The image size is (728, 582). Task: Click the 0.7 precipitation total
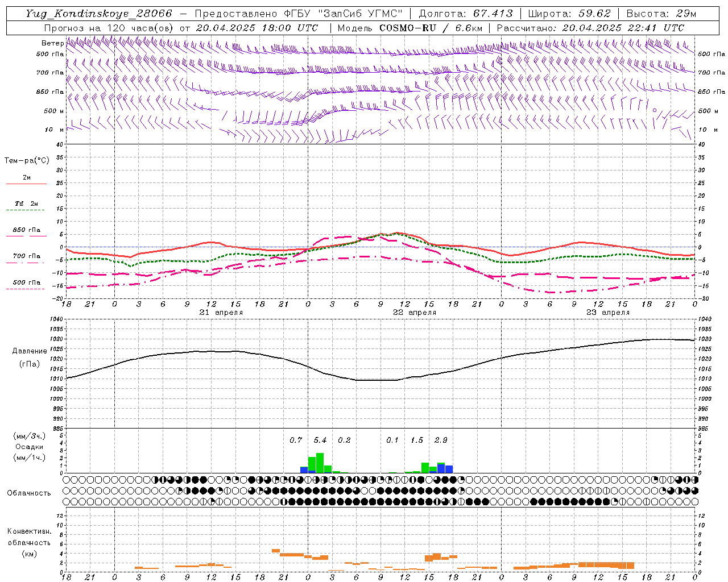(x=296, y=440)
